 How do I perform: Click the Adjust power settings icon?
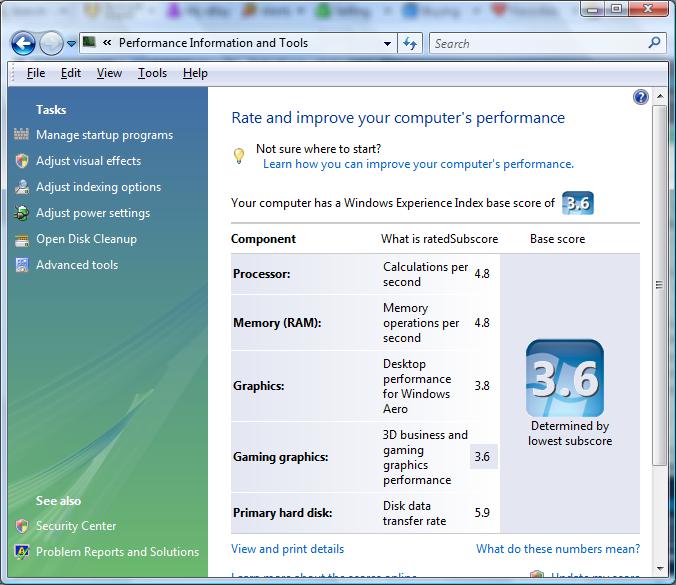(x=22, y=213)
